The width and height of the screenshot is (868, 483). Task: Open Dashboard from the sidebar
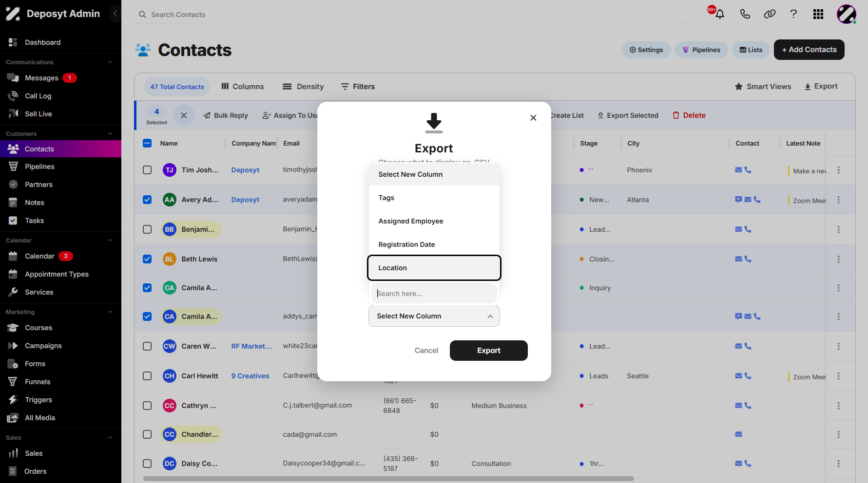click(x=60, y=42)
